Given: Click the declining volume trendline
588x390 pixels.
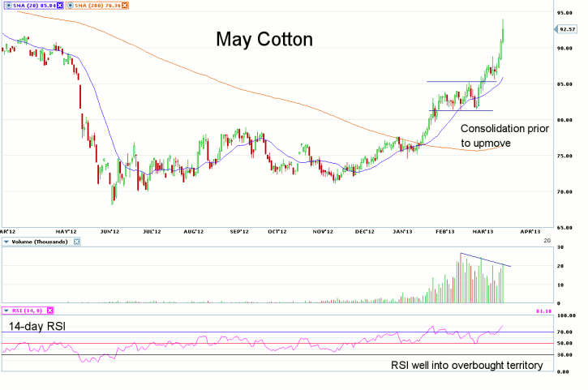Looking at the screenshot, I should pos(485,259).
